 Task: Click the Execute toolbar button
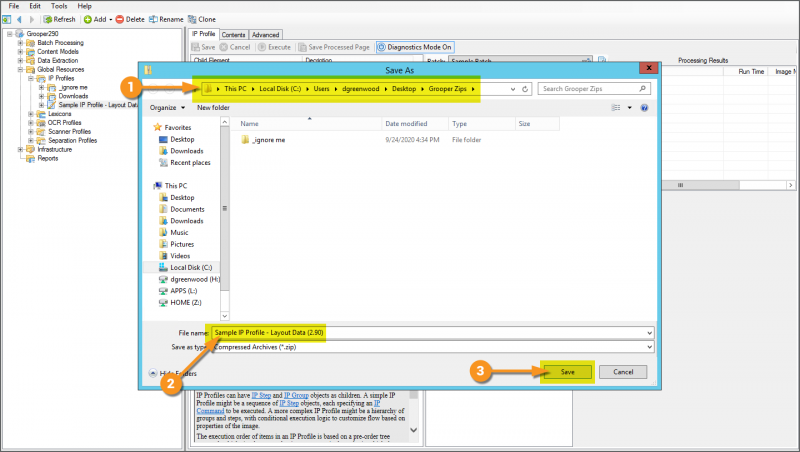[x=274, y=47]
